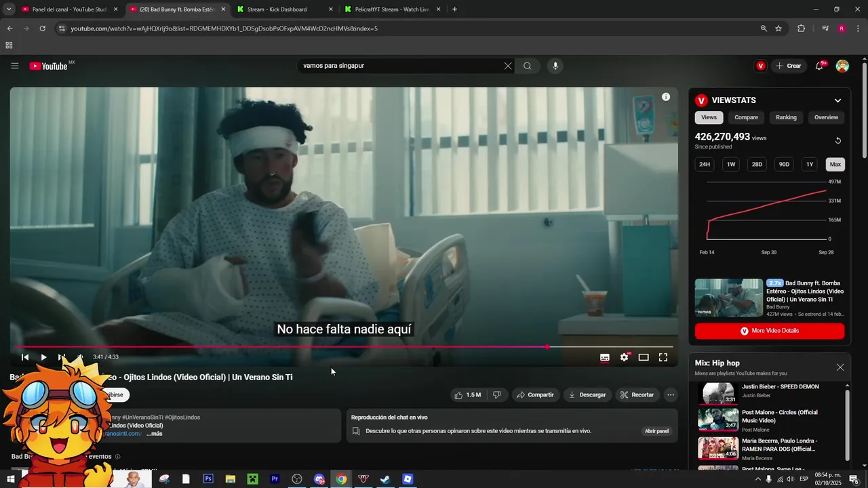
Task: Click the video info card icon
Action: 666,97
